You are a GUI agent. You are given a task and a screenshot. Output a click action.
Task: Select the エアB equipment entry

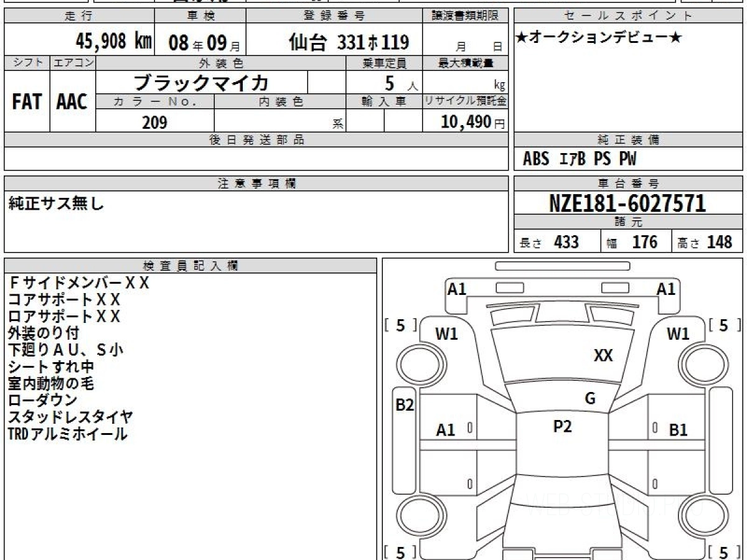point(573,159)
